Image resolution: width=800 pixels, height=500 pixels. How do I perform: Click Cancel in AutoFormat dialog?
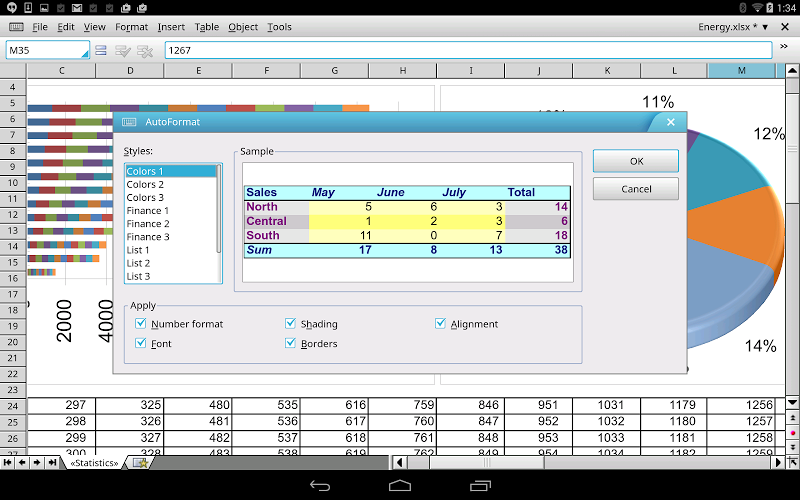636,189
